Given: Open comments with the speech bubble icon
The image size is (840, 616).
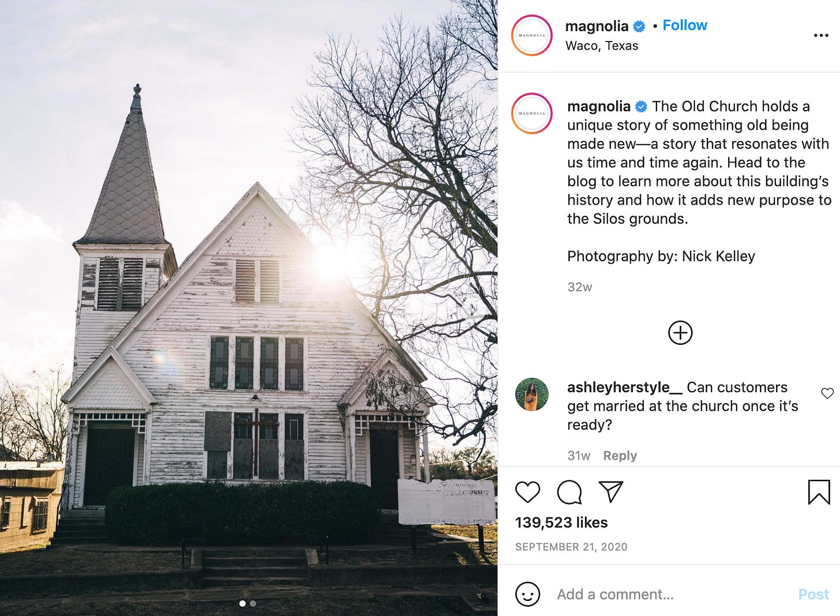Looking at the screenshot, I should click(569, 492).
